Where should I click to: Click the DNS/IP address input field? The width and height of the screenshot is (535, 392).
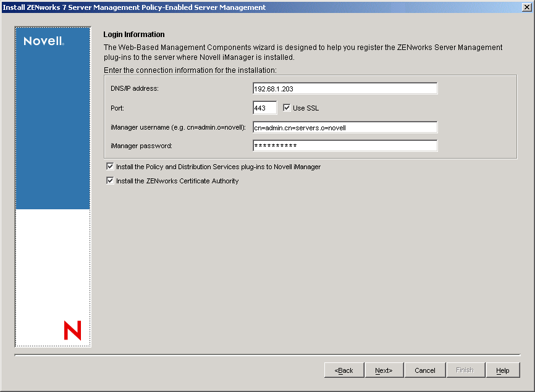click(x=345, y=88)
